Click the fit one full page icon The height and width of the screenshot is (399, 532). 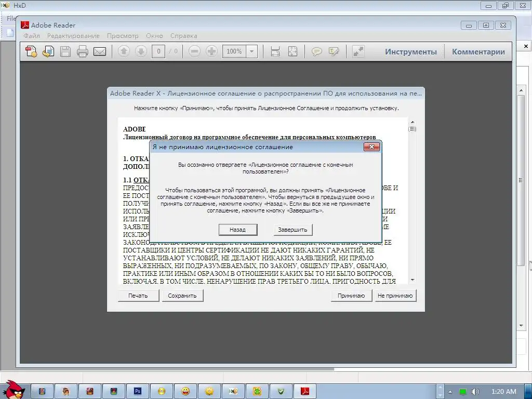[x=292, y=51]
